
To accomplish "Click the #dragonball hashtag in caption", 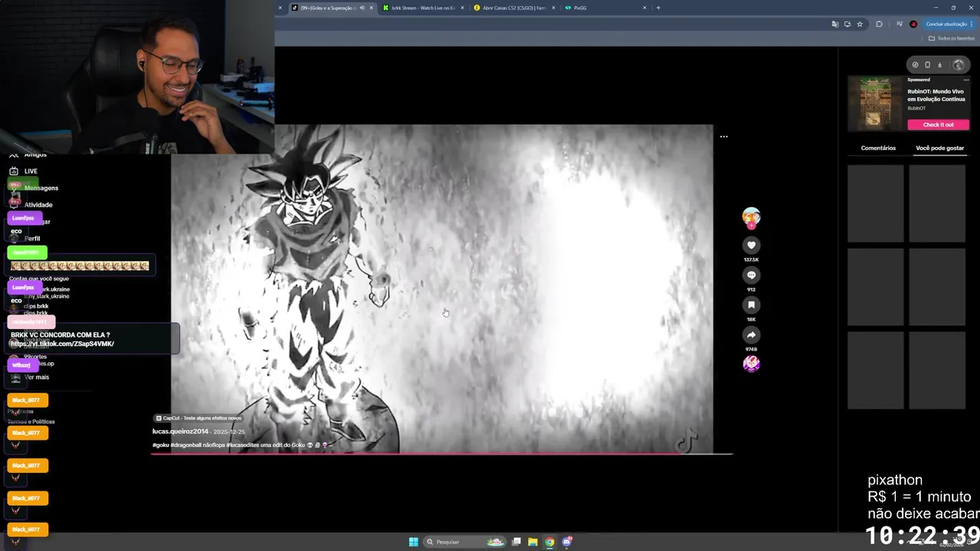I will tap(188, 445).
